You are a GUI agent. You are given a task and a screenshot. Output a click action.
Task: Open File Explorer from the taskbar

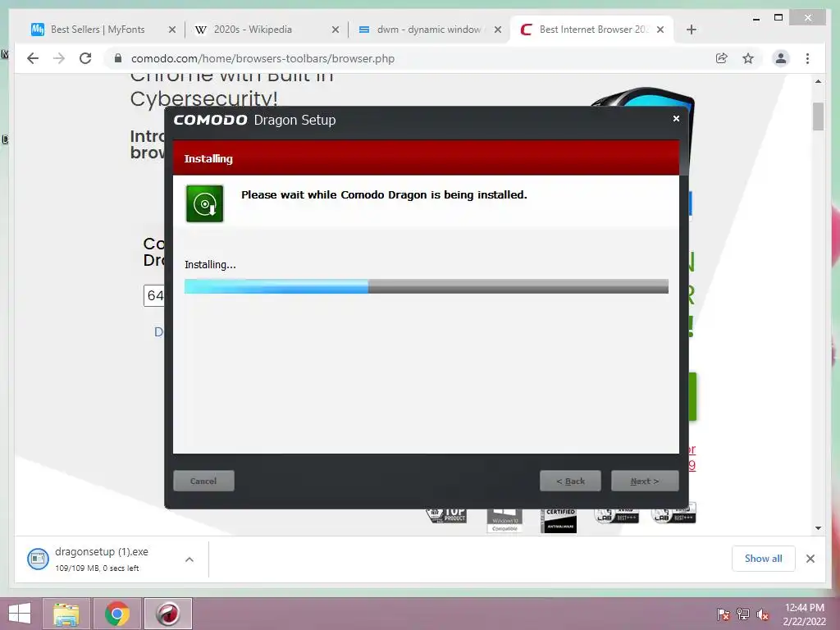click(x=66, y=614)
